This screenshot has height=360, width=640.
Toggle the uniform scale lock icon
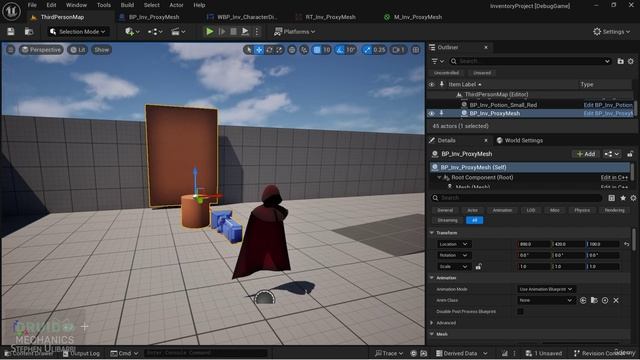click(478, 267)
